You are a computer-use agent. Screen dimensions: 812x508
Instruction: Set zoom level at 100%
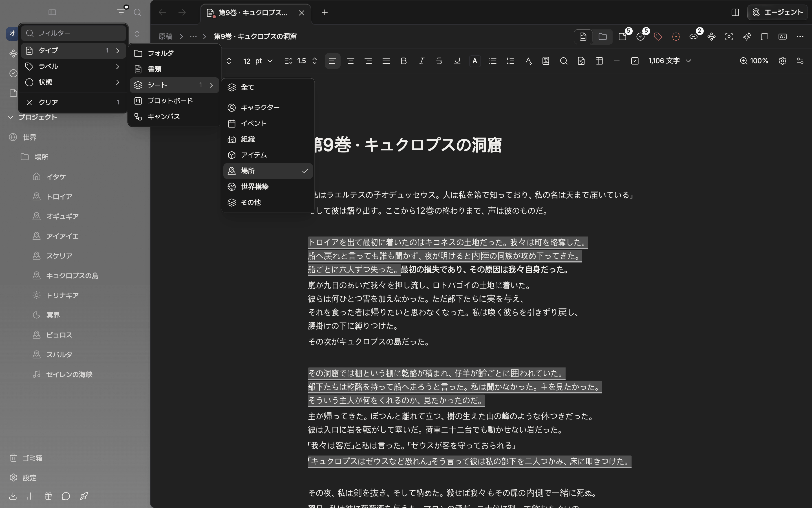[x=754, y=61]
